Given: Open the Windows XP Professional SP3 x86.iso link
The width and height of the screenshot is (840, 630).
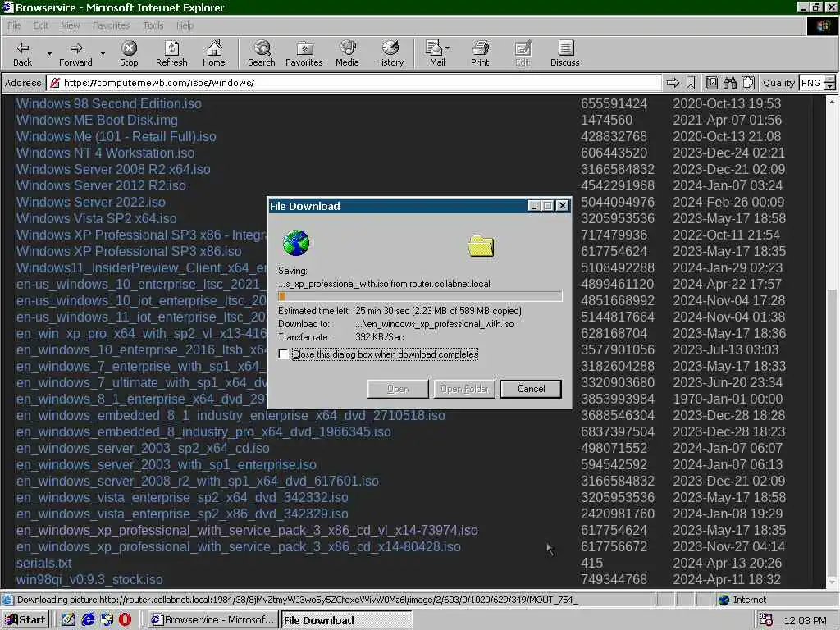Looking at the screenshot, I should tap(129, 251).
